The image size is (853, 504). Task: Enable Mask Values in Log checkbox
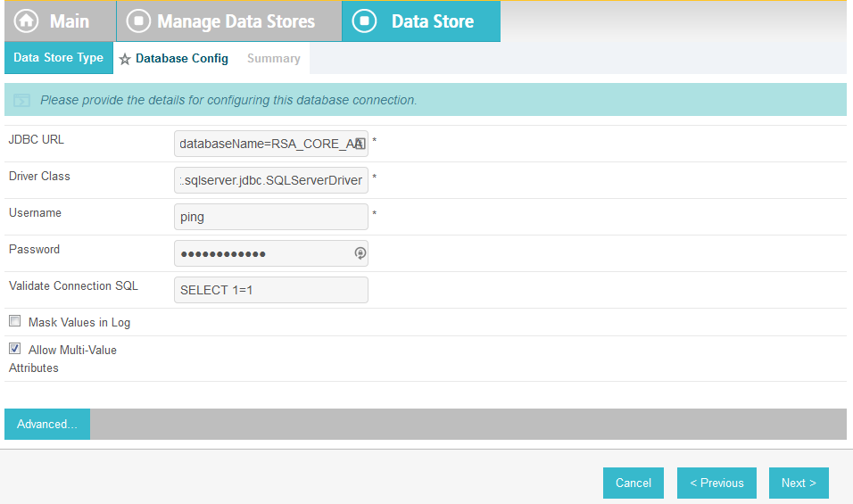pos(14,321)
